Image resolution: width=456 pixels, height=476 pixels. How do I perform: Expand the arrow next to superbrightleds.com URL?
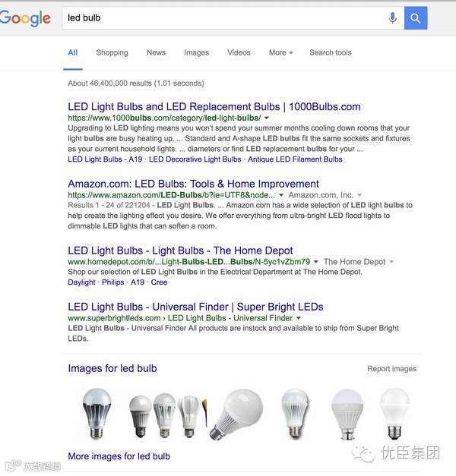299,318
